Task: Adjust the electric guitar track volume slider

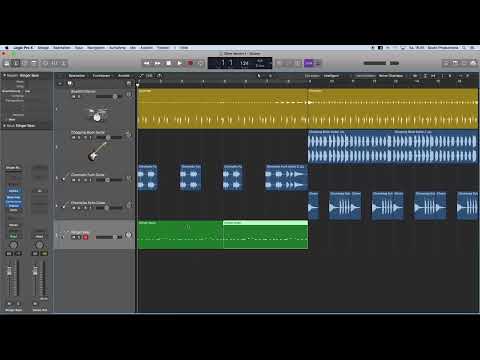Action: pos(109,137)
